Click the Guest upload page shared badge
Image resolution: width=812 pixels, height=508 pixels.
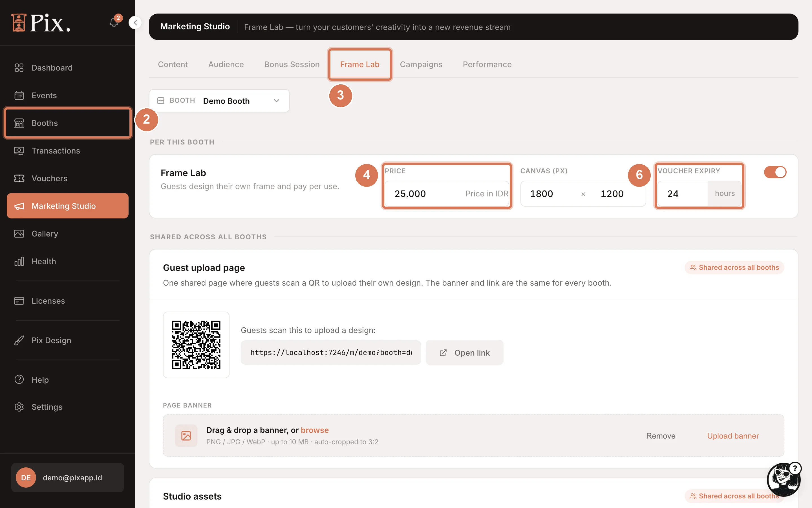[734, 268]
